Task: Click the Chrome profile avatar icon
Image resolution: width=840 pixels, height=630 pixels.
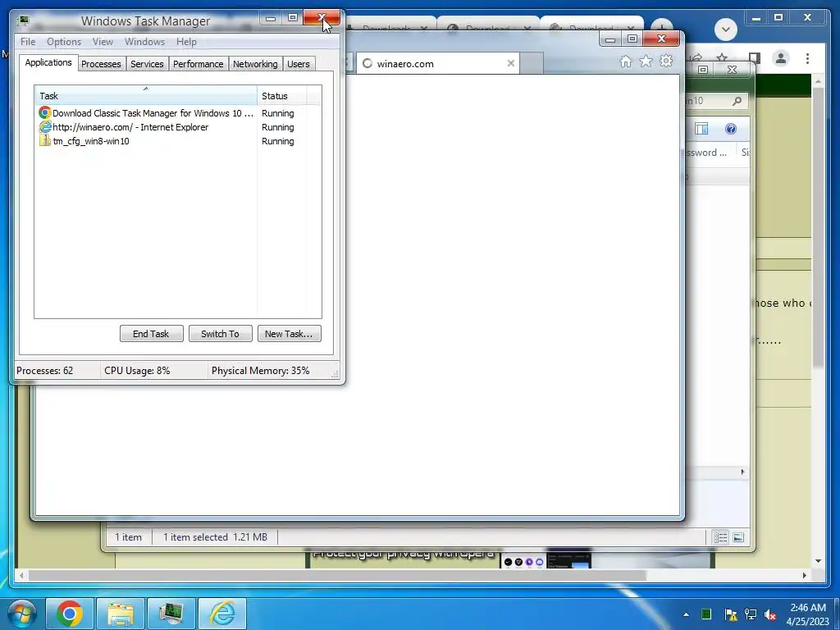Action: 781,58
